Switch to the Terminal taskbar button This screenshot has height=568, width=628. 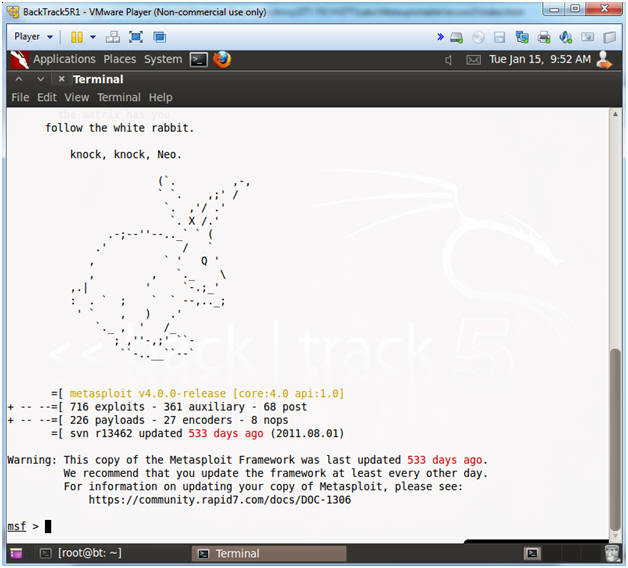point(270,554)
